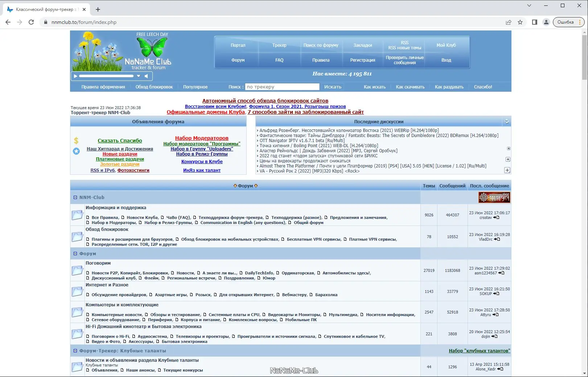The height and width of the screenshot is (377, 588).
Task: Click the folder icon for Hi-Fi Домашний кинотеатр
Action: coord(77,334)
